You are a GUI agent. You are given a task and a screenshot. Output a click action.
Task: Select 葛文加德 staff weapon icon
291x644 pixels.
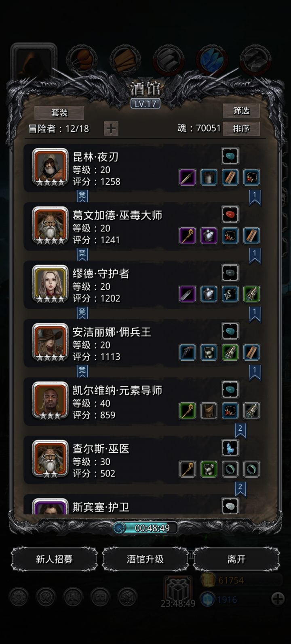click(x=188, y=236)
